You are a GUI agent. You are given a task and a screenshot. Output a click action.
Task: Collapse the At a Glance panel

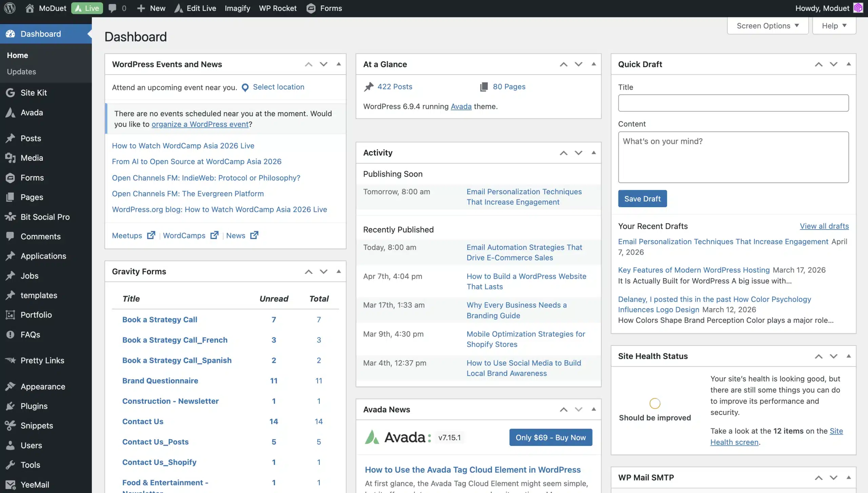click(593, 64)
